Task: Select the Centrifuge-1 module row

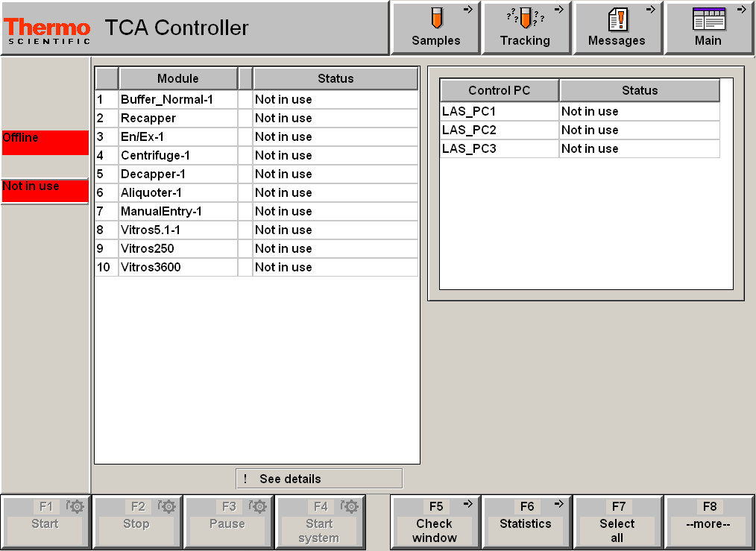Action: 256,155
